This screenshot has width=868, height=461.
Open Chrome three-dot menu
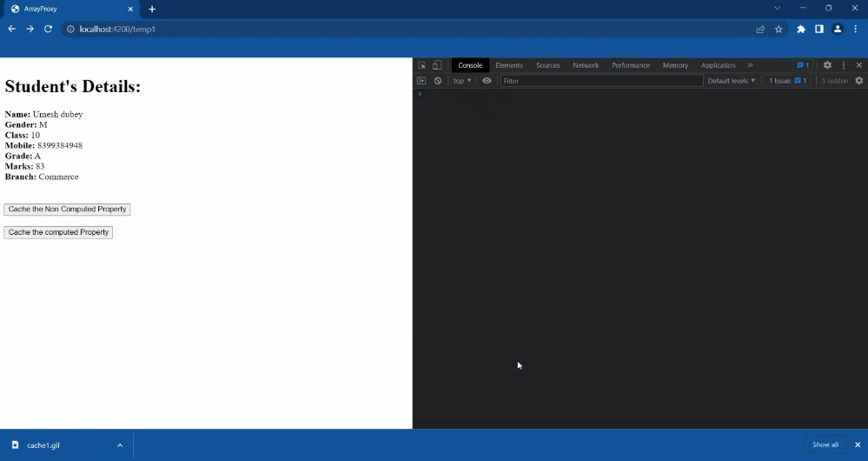pyautogui.click(x=855, y=30)
